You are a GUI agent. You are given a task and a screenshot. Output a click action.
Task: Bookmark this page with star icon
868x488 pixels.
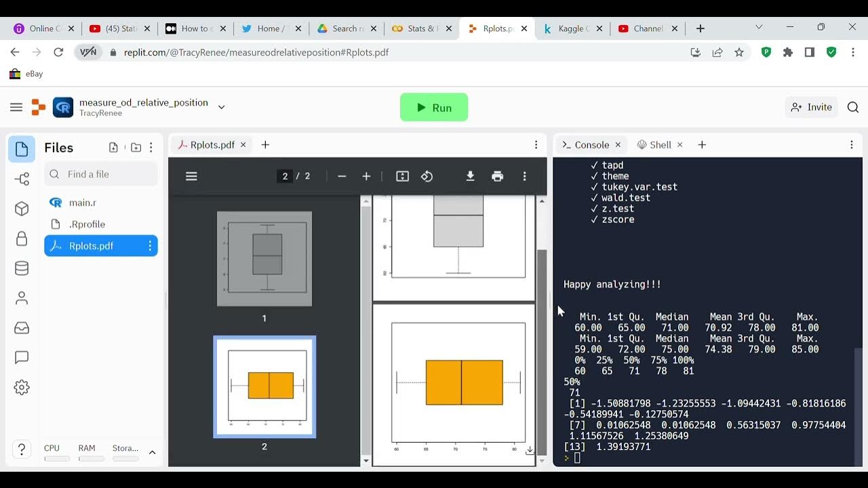tap(739, 52)
